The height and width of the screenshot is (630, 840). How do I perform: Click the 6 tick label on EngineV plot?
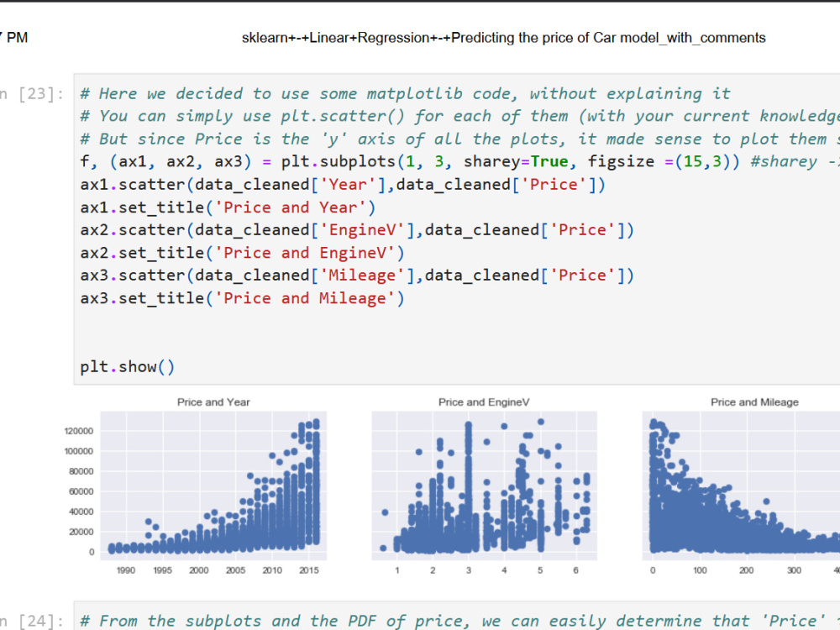[576, 570]
